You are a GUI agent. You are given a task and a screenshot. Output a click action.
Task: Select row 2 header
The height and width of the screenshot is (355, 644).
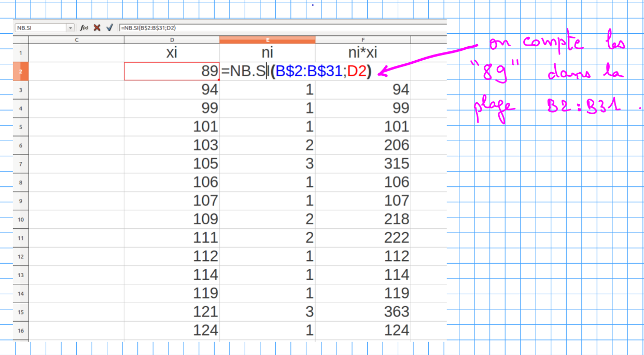(20, 72)
